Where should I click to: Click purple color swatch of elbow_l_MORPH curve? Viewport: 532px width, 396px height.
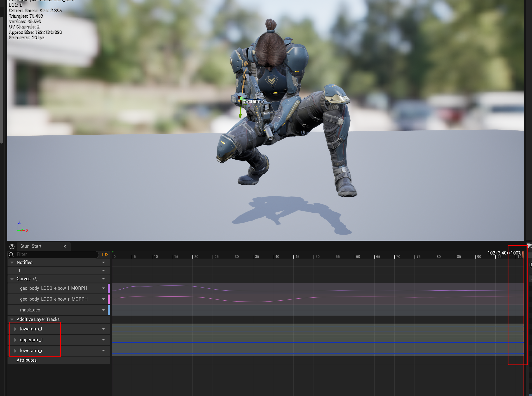[109, 288]
